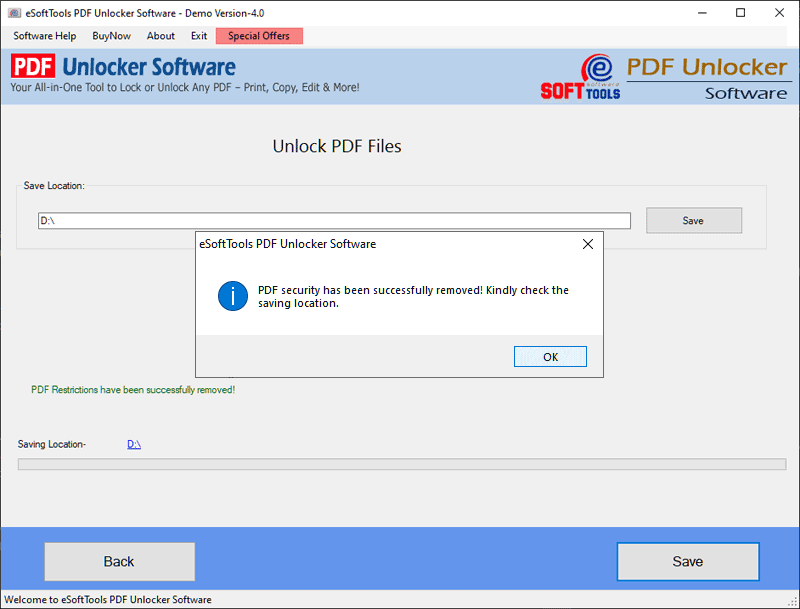This screenshot has height=609, width=800.
Task: Click the blue information icon in the dialog
Action: click(x=232, y=296)
